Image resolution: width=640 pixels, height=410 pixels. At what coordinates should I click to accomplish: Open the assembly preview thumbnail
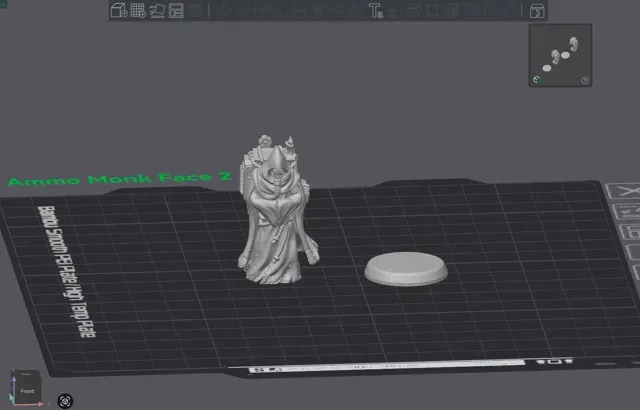pyautogui.click(x=560, y=55)
